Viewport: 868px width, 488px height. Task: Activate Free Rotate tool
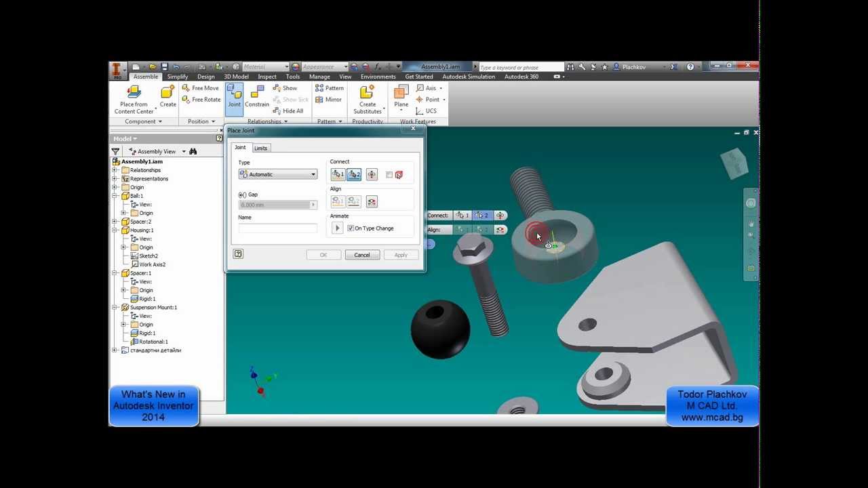click(201, 100)
